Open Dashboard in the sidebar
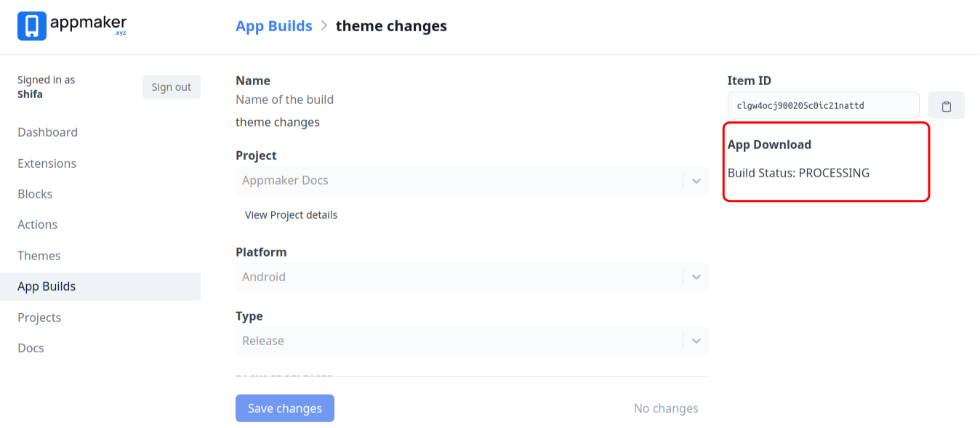980x428 pixels. click(x=47, y=132)
